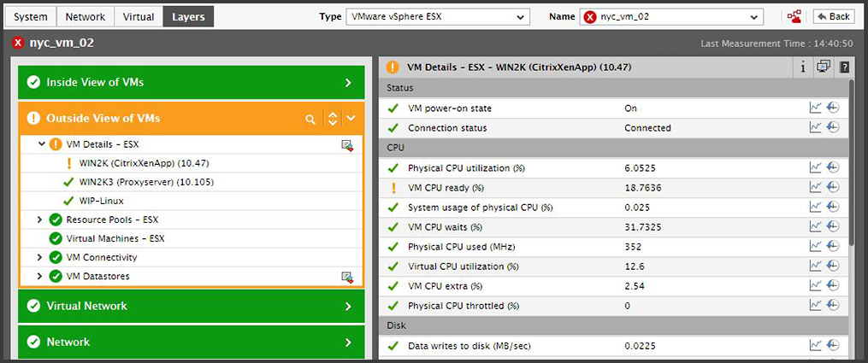Open graph for VM CPU ready (%)

(x=816, y=187)
